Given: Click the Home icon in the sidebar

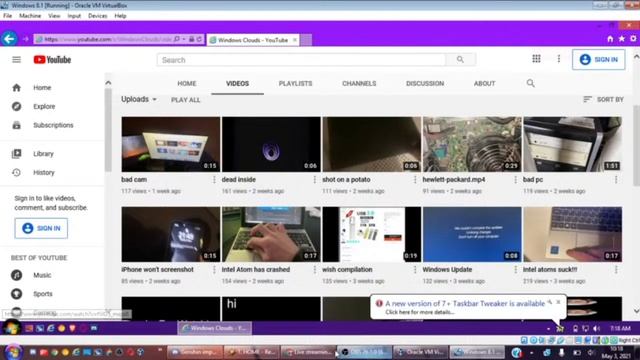Looking at the screenshot, I should coord(16,87).
